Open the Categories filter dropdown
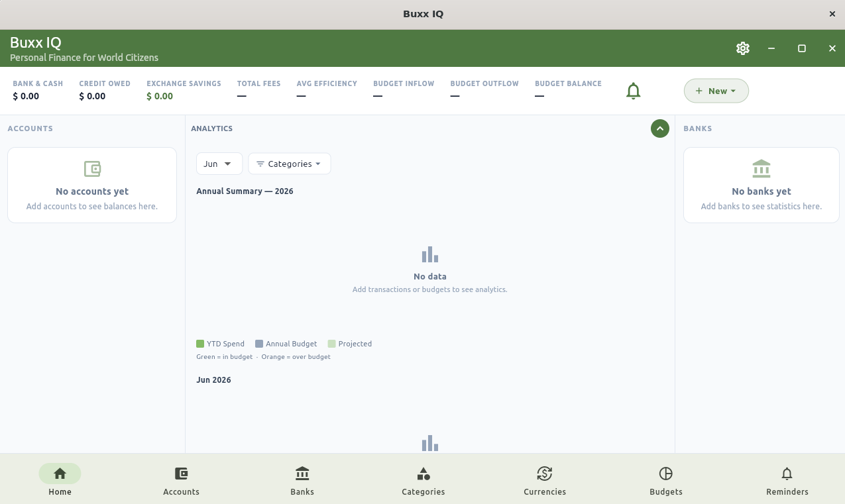 tap(289, 164)
